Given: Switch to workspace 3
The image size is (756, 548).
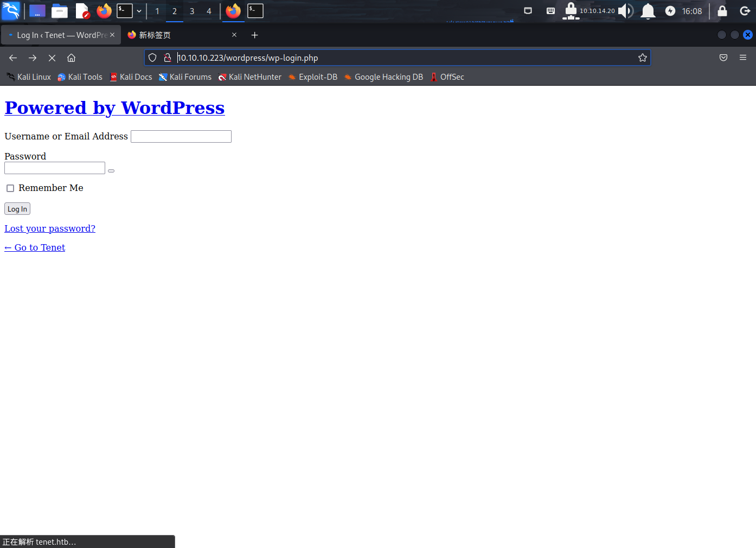Looking at the screenshot, I should 192,11.
